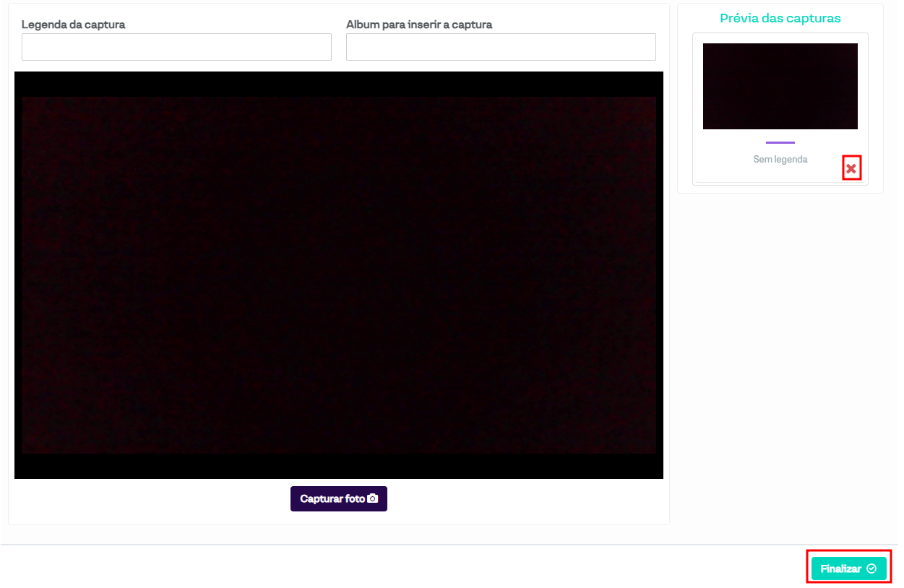Focus the Album para inserir a captura field
This screenshot has width=904, height=588.
tap(501, 47)
